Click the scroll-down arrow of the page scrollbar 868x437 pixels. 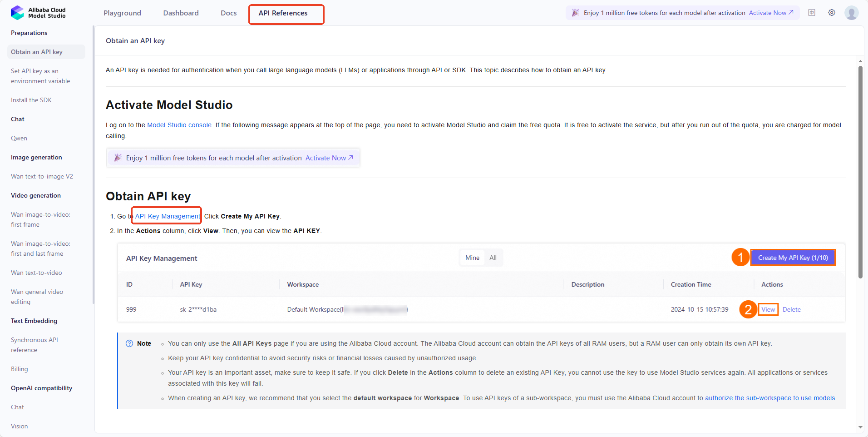coord(860,427)
